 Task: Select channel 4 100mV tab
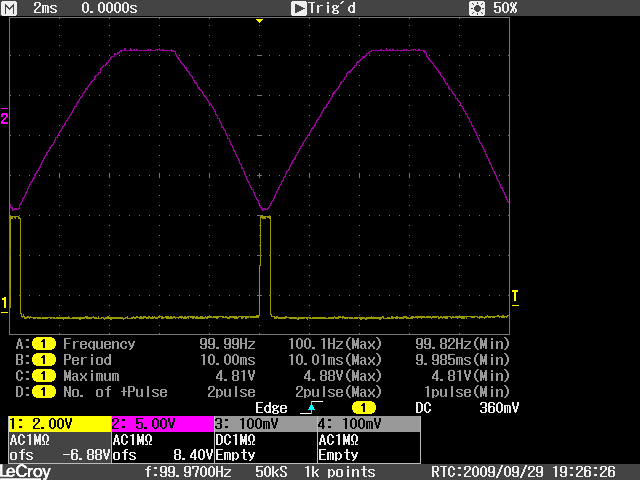point(369,424)
